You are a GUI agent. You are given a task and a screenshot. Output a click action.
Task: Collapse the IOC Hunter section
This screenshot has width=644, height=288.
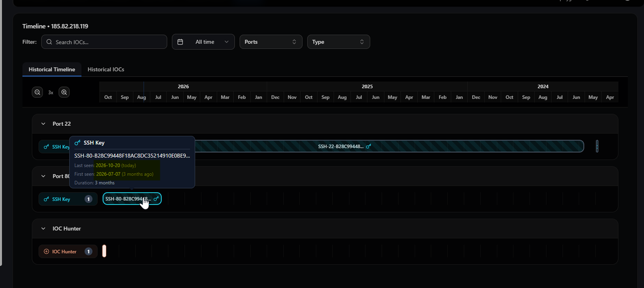coord(43,228)
